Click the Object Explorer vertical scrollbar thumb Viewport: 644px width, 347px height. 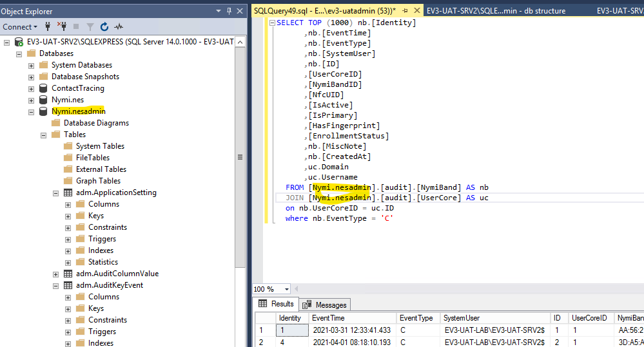[x=240, y=157]
